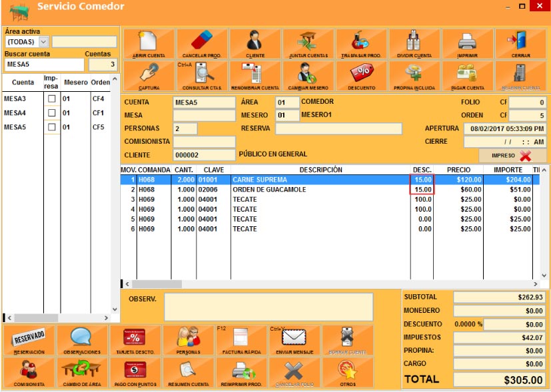Click the Imprimir printer button

click(x=467, y=43)
